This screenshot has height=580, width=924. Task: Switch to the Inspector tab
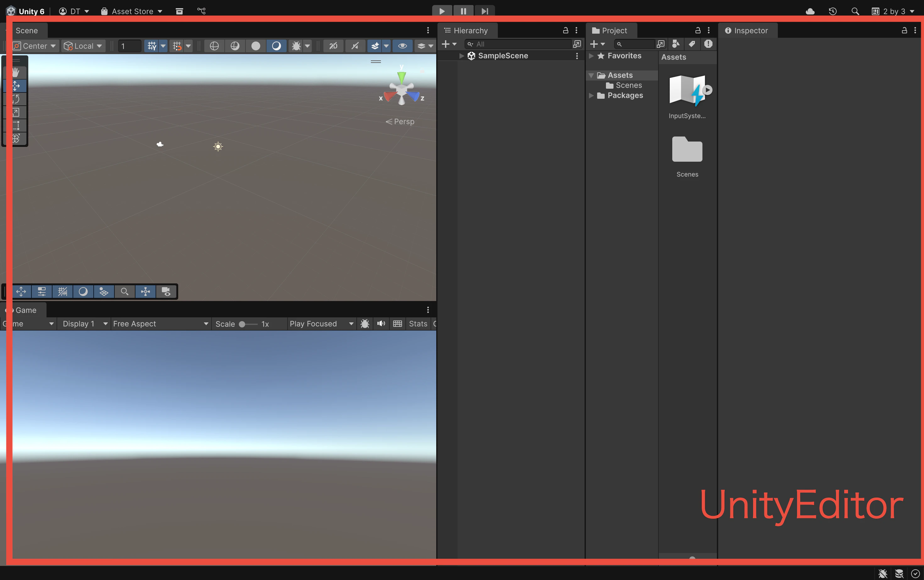coord(747,31)
